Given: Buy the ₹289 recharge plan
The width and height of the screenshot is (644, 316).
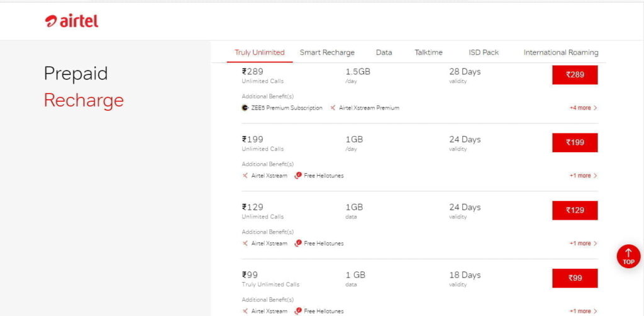Looking at the screenshot, I should pos(575,75).
